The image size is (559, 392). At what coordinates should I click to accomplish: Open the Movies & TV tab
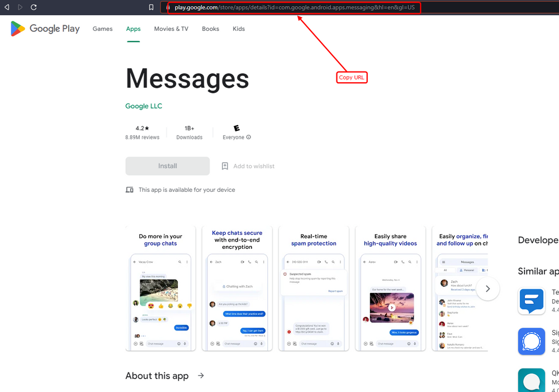pyautogui.click(x=171, y=29)
